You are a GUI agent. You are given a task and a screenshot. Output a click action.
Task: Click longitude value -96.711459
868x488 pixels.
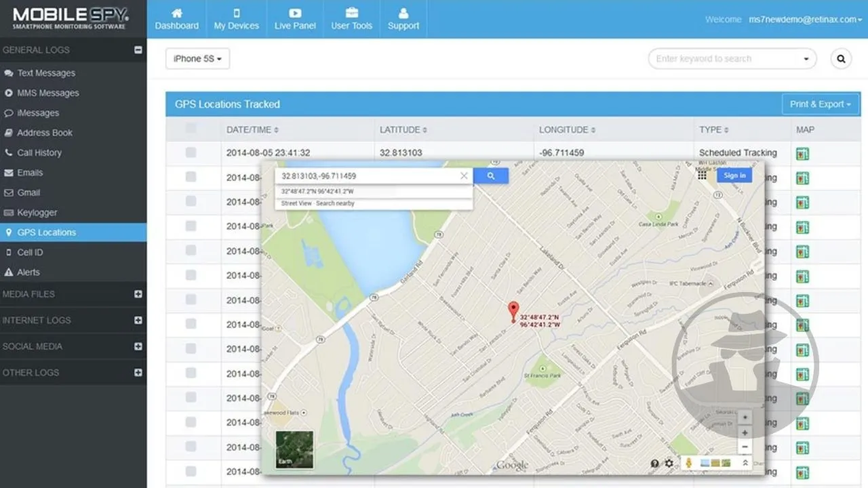pyautogui.click(x=561, y=153)
